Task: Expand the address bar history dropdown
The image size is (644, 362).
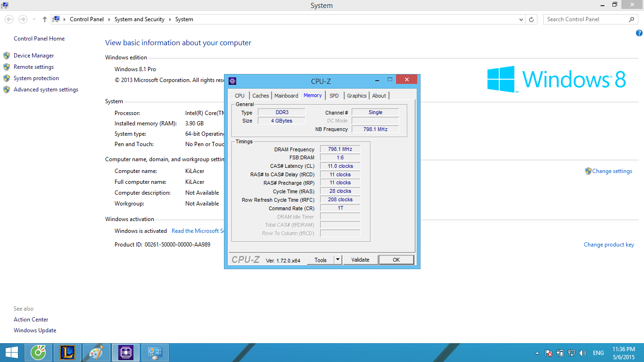Action: [521, 19]
